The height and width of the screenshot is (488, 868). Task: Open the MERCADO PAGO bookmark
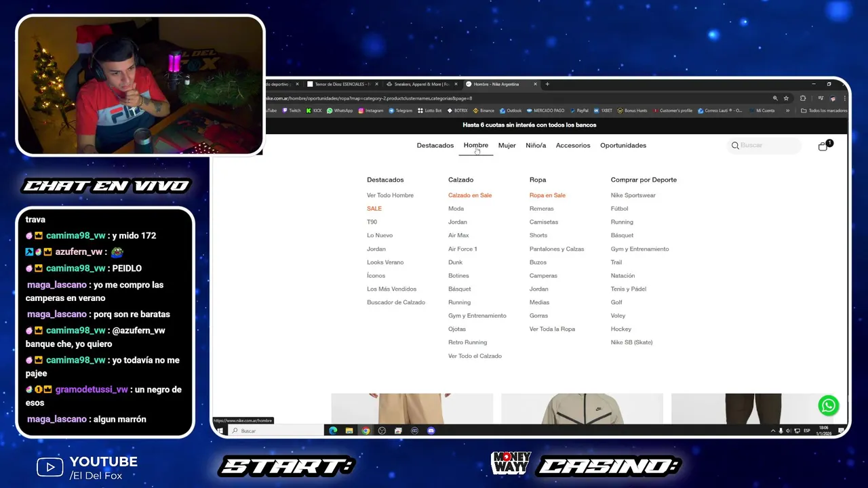545,110
